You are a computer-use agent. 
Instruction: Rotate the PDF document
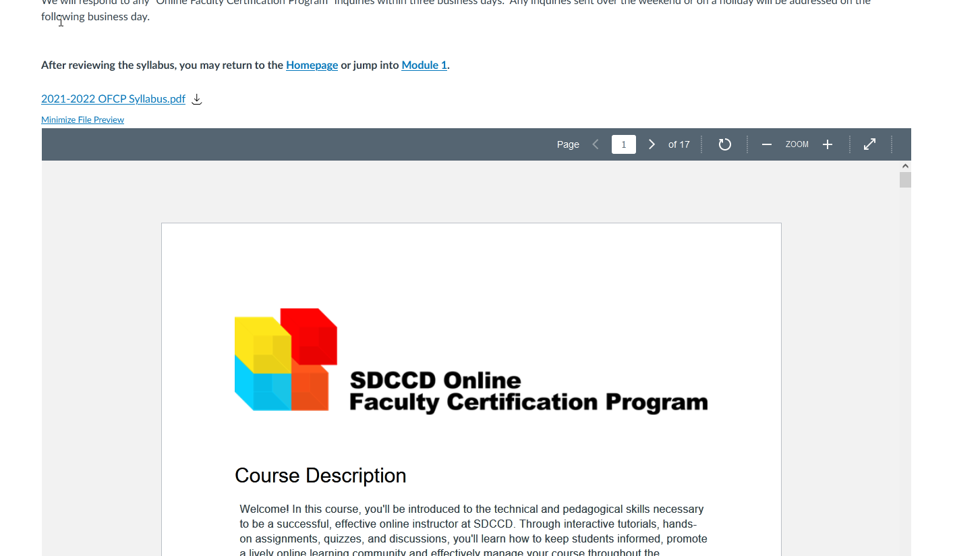click(x=724, y=144)
